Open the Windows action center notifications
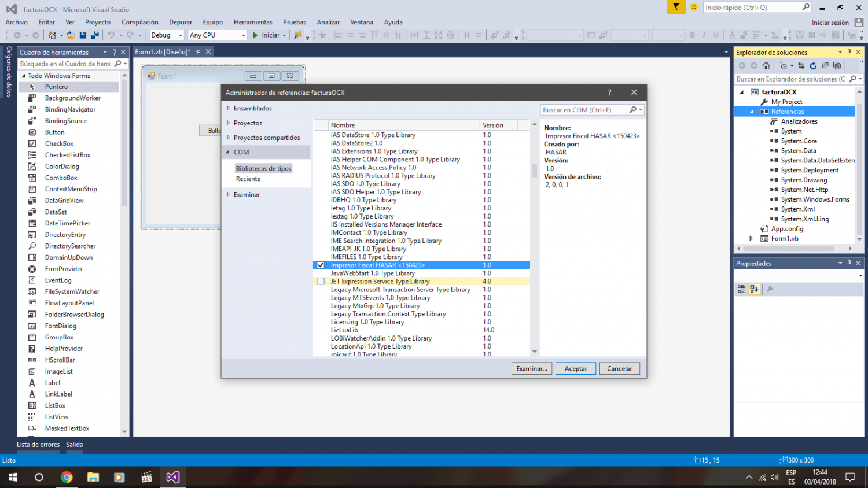The width and height of the screenshot is (868, 488). click(x=850, y=477)
